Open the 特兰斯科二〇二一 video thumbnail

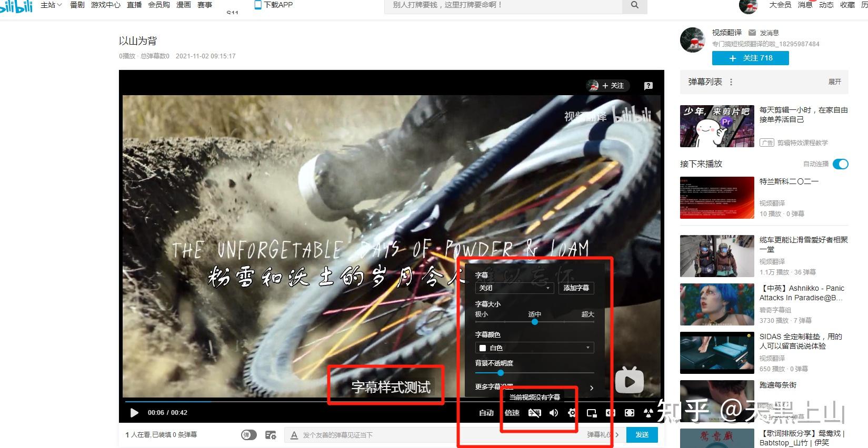tap(717, 198)
